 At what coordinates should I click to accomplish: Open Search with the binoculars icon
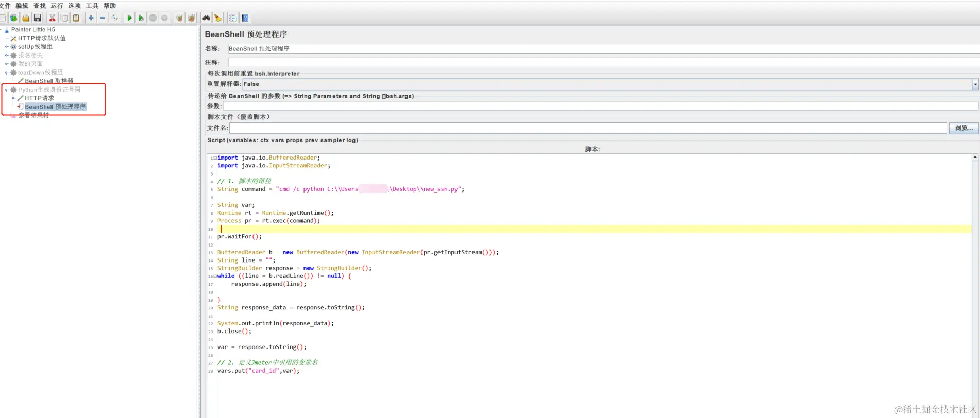point(206,18)
